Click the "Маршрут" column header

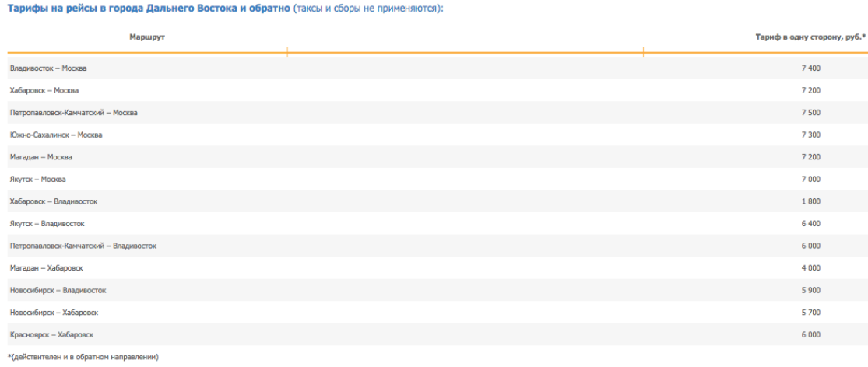tap(147, 37)
